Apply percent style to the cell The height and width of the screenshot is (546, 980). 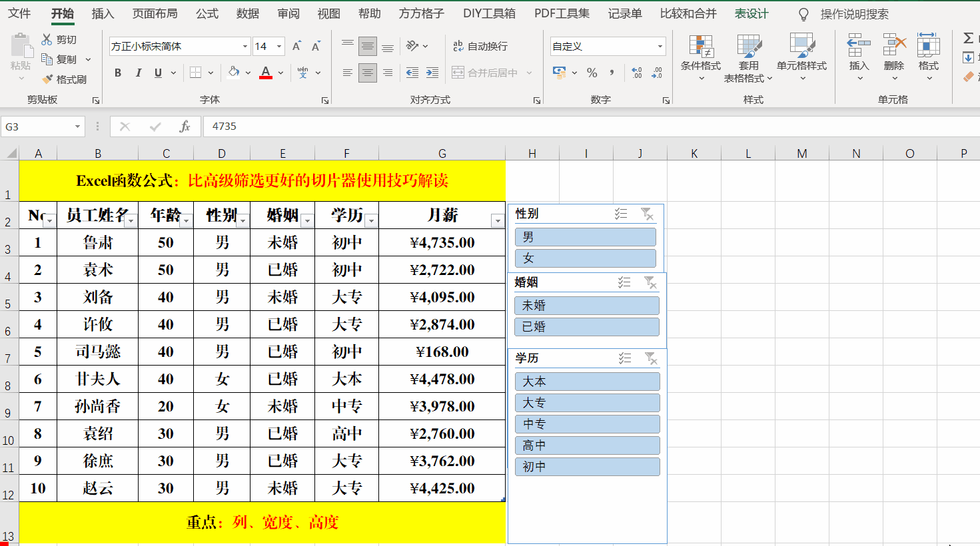[592, 73]
